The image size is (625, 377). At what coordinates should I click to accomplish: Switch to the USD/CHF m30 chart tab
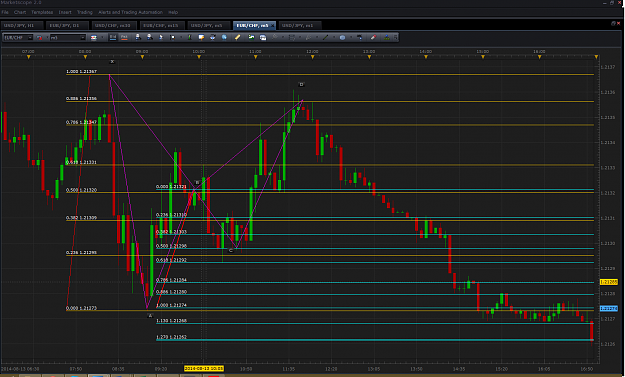(x=114, y=26)
